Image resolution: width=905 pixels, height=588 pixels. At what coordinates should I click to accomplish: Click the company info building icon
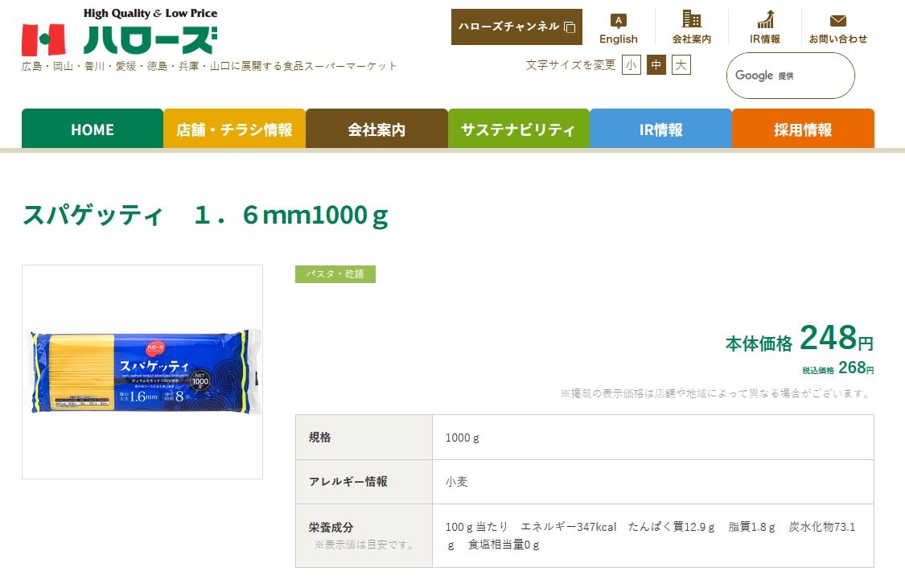pyautogui.click(x=691, y=20)
